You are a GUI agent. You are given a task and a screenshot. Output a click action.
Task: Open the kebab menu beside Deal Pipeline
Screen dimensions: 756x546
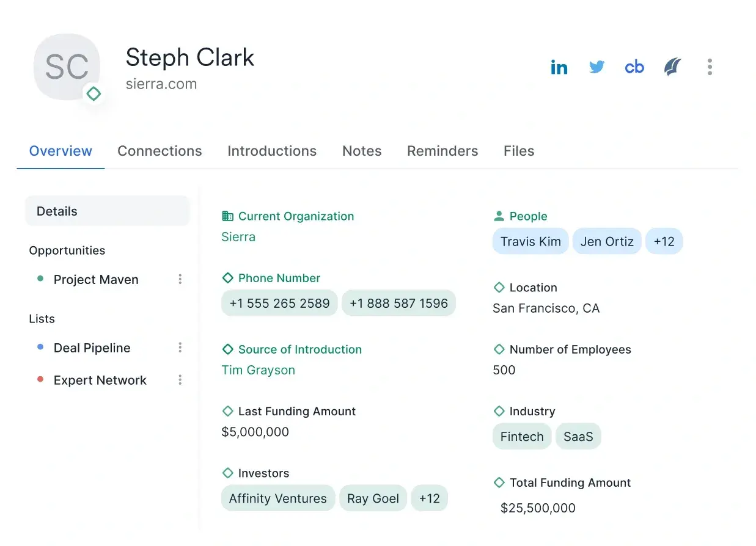pyautogui.click(x=180, y=348)
